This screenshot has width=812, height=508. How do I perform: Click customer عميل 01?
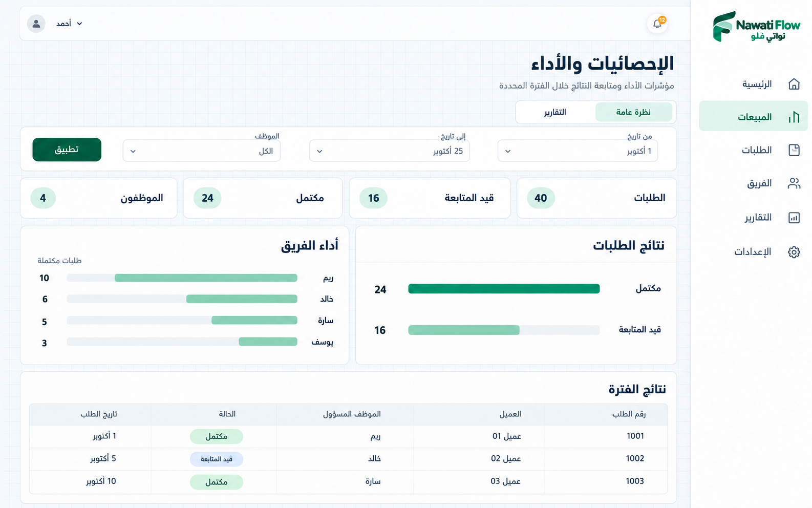tap(506, 436)
